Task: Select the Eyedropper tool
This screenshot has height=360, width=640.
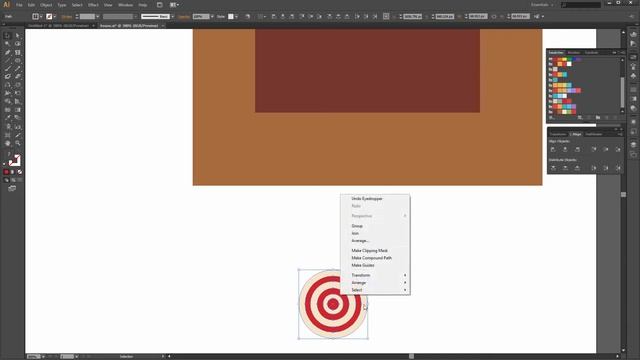Action: click(7, 118)
